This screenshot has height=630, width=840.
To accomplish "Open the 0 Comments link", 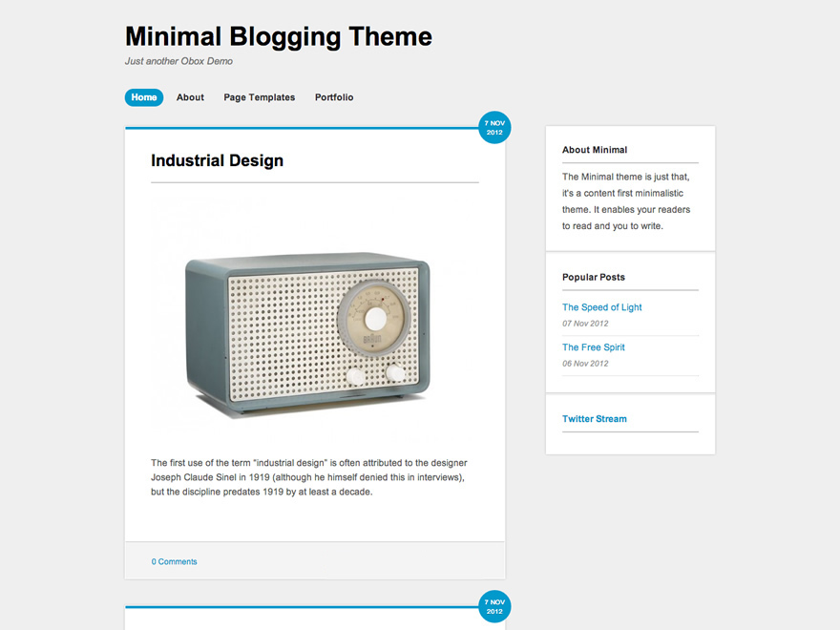I will pos(174,561).
